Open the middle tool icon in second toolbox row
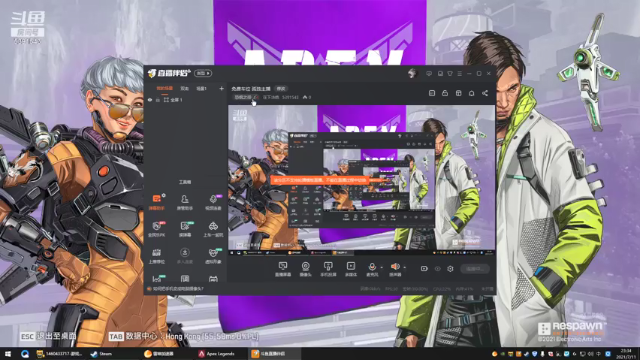 point(184,229)
